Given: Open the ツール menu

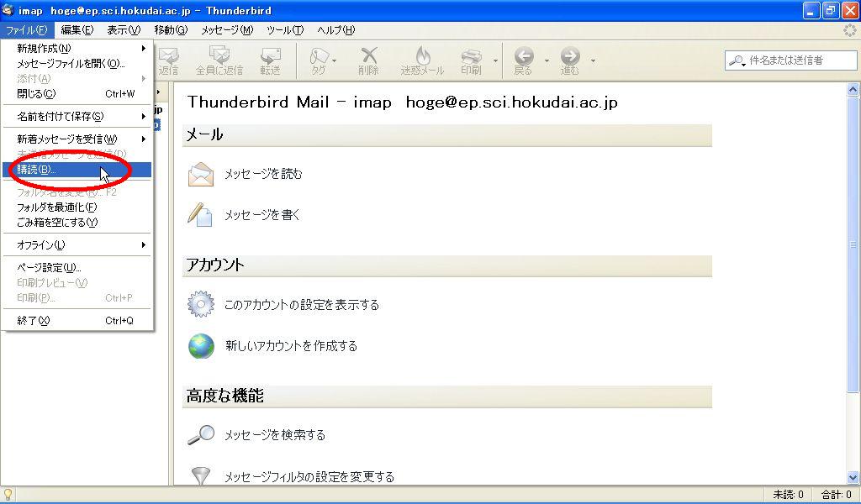Looking at the screenshot, I should tap(284, 29).
